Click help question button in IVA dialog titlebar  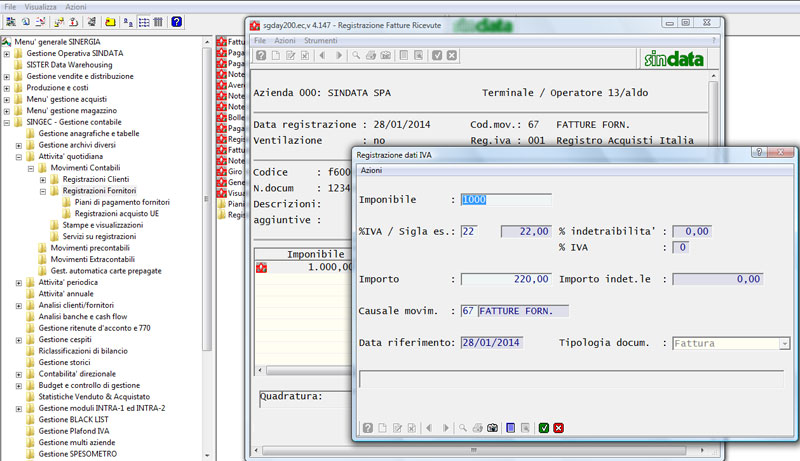pyautogui.click(x=759, y=152)
